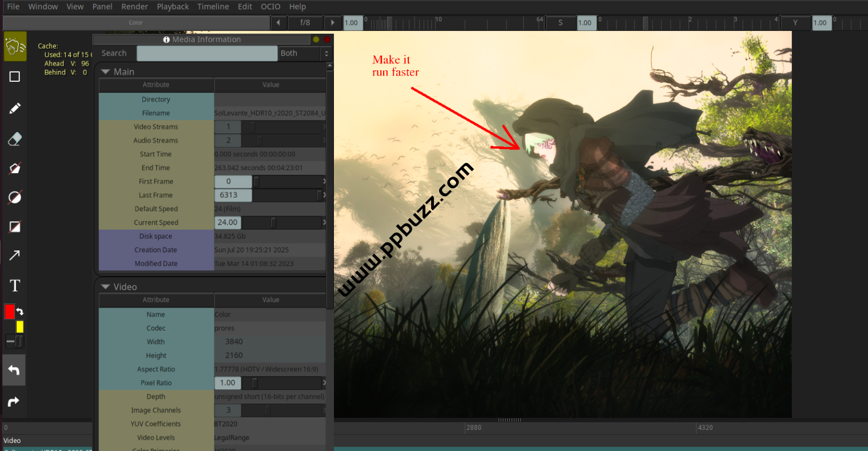Viewport: 868px width, 451px height.
Task: Select the arrow annotation tool
Action: click(x=15, y=255)
